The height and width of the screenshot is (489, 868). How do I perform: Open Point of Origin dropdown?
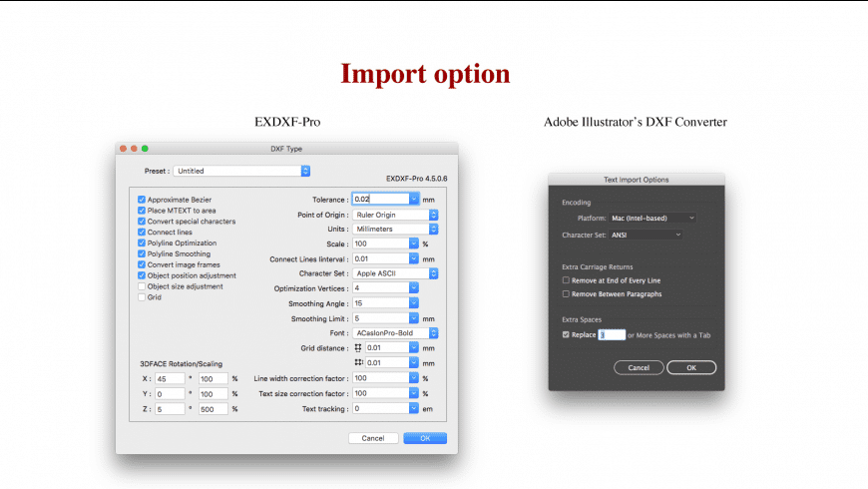pos(395,215)
